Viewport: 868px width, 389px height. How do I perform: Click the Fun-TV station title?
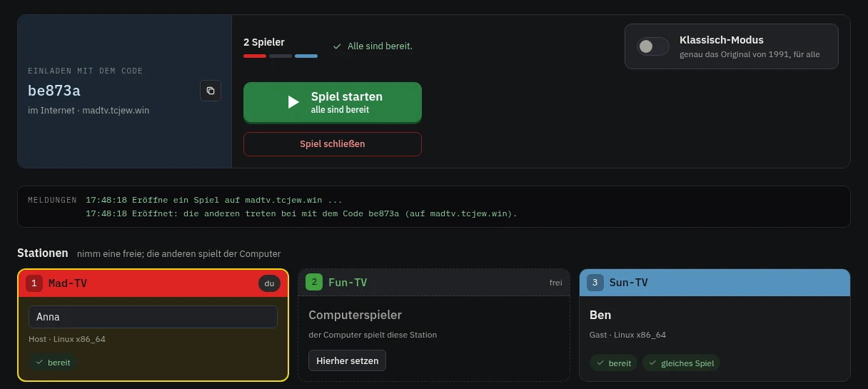[x=348, y=283]
